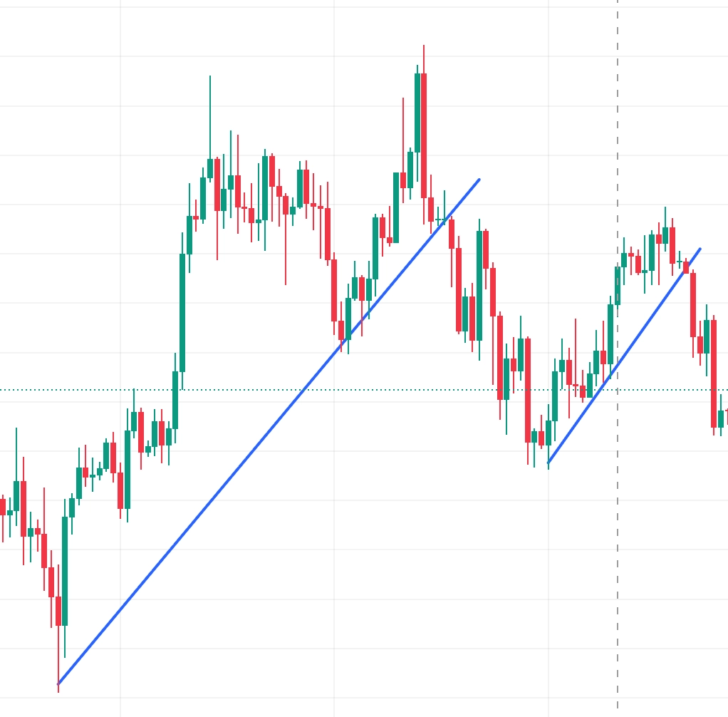Grab the bottom endpoint of long trend line

(x=58, y=684)
